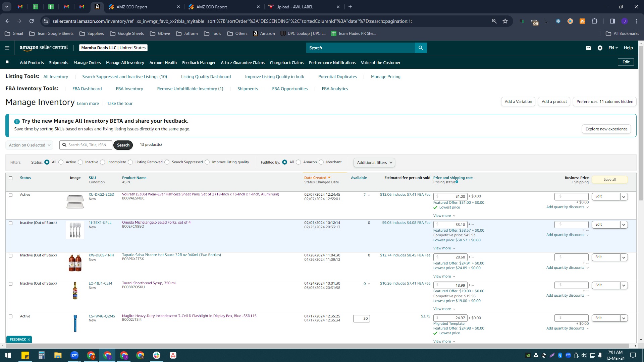Screen dimensions: 644x362
Task: Open File Explorer from the taskbar
Action: coord(58,355)
